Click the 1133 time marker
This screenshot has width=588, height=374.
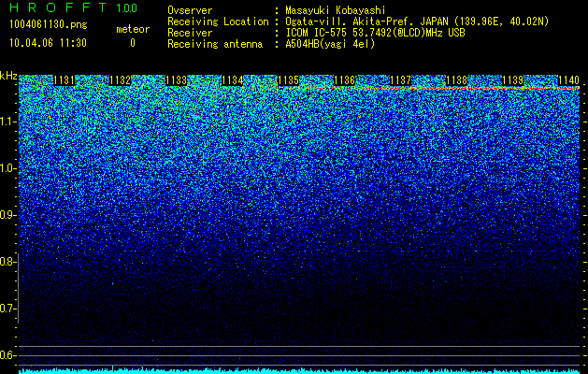177,80
